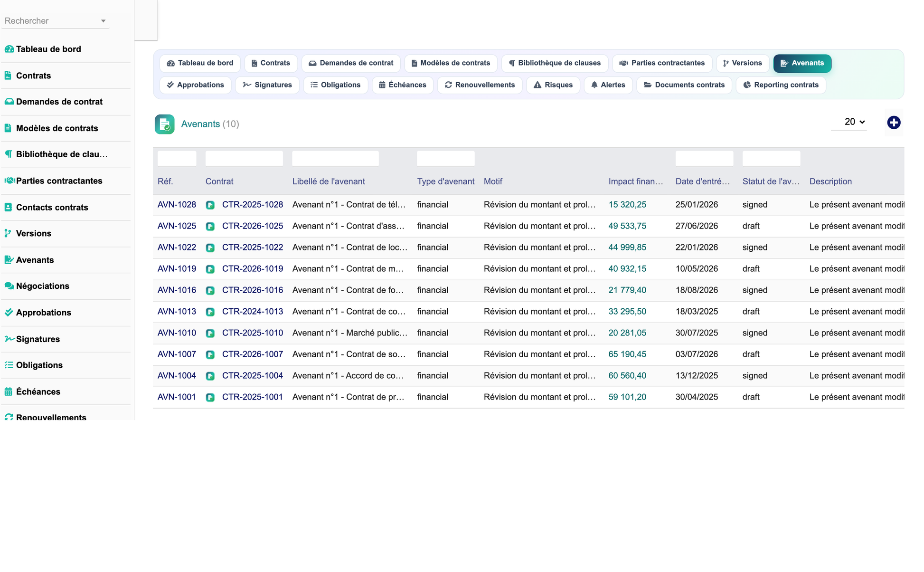Click the Obligations list icon in sidebar

[x=9, y=365]
